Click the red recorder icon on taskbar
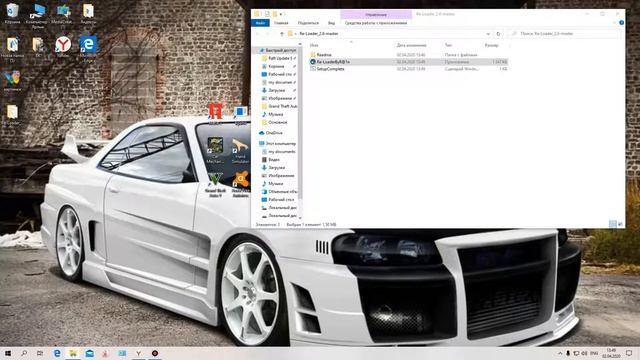The width and height of the screenshot is (640, 360). coord(155,353)
